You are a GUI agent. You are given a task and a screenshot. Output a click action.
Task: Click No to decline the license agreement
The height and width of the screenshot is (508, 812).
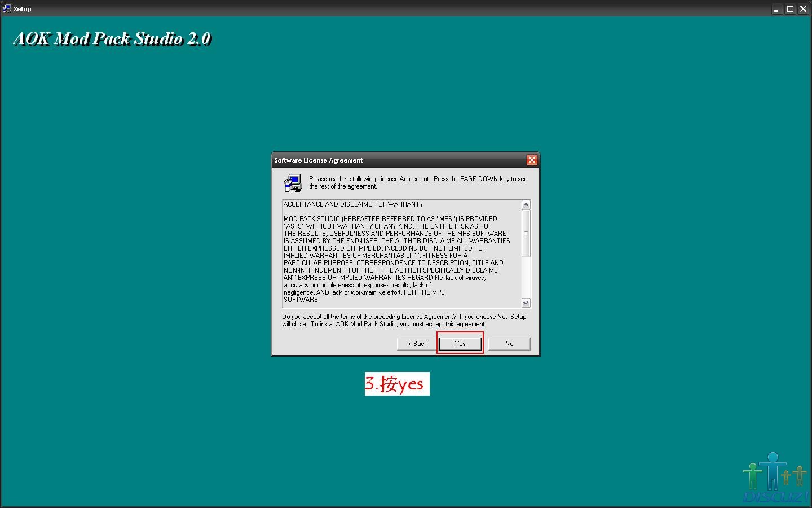coord(509,343)
